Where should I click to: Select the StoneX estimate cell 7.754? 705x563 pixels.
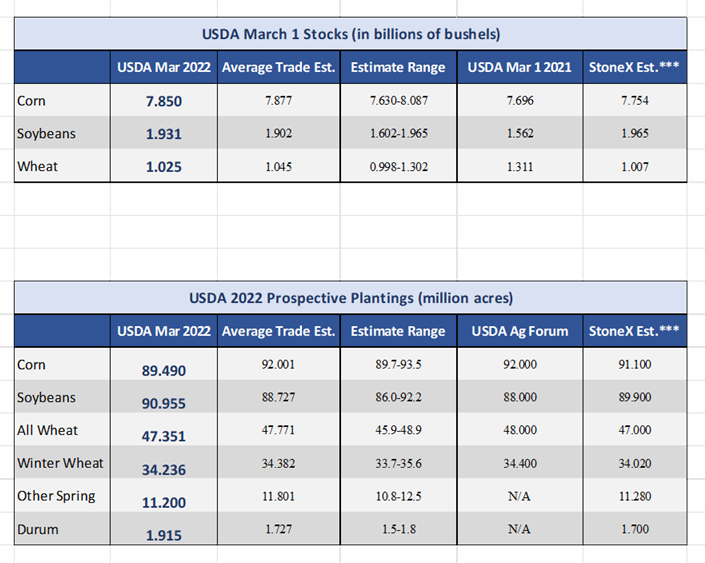633,101
